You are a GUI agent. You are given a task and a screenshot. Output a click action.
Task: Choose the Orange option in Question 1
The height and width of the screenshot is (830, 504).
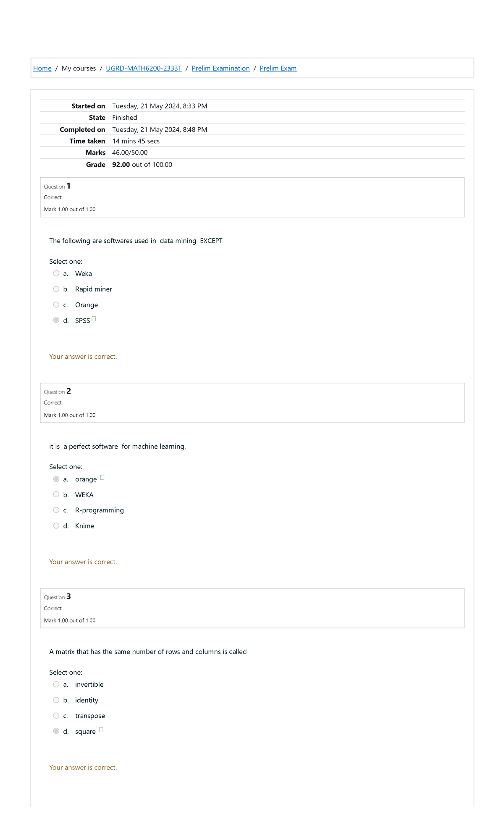click(56, 305)
